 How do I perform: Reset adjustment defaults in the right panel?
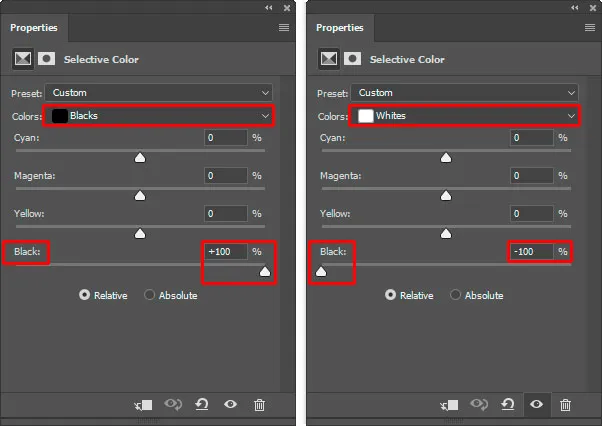(x=508, y=404)
